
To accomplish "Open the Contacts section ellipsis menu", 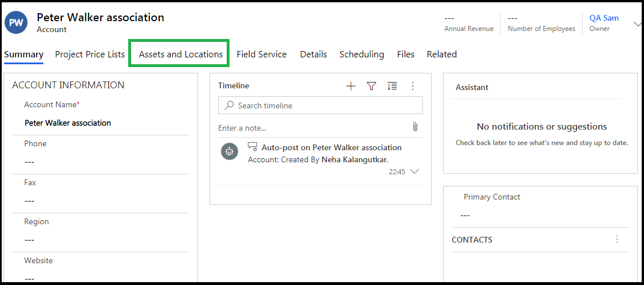I will tap(617, 239).
